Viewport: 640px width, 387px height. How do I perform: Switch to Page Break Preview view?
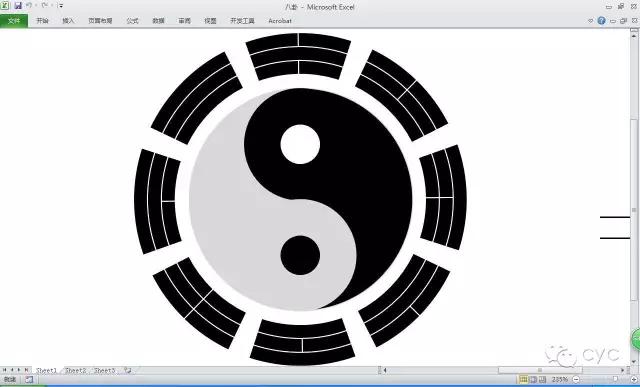(x=542, y=380)
